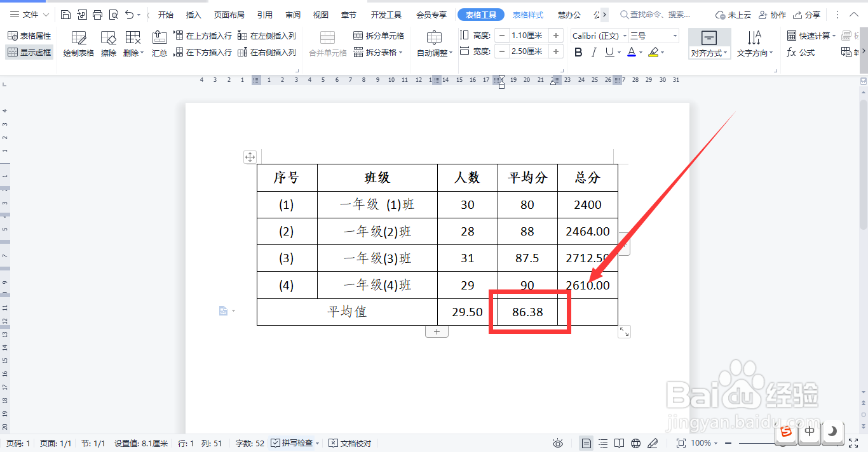The width and height of the screenshot is (868, 452).
Task: Switch to outline view icon
Action: [x=603, y=443]
